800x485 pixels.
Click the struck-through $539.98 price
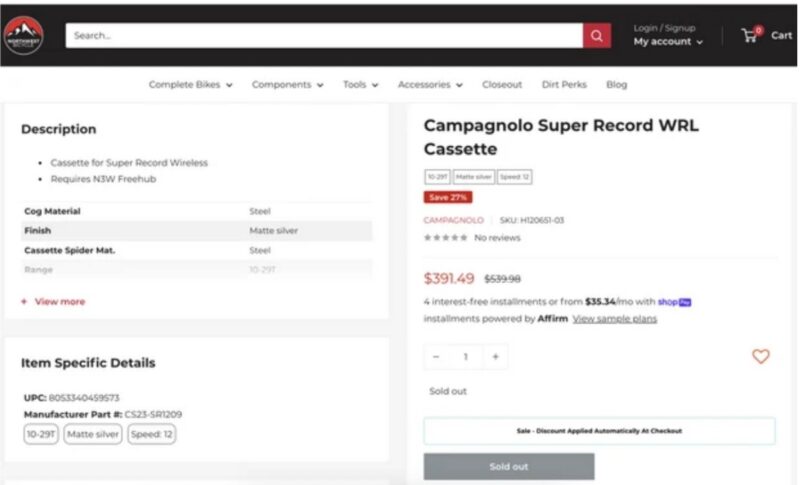tap(502, 279)
